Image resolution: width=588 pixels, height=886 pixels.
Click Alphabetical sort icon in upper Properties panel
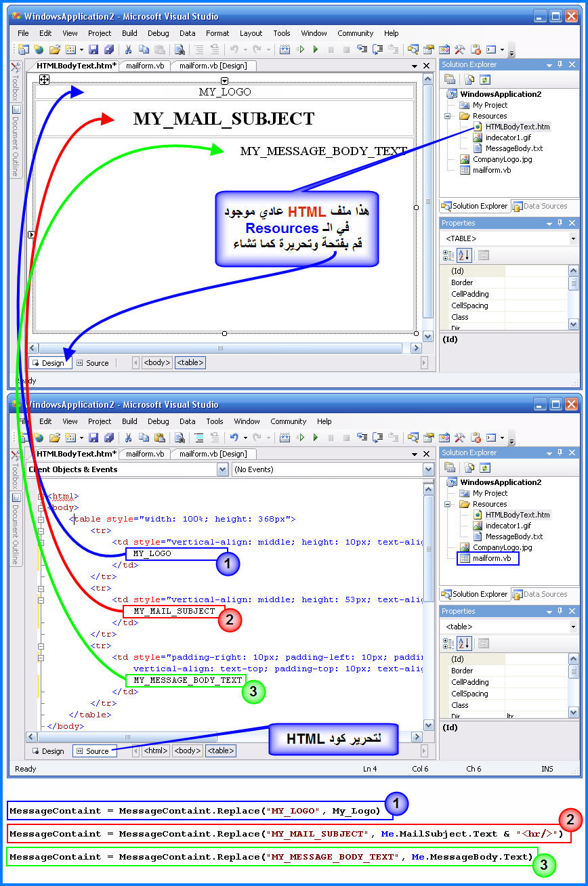[464, 255]
